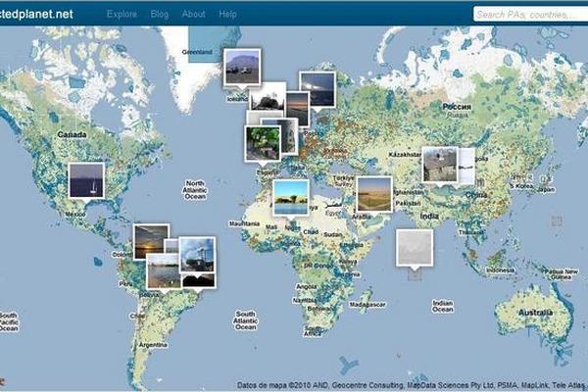
Task: Select the sky photo marker over Scandinavia
Action: [317, 88]
